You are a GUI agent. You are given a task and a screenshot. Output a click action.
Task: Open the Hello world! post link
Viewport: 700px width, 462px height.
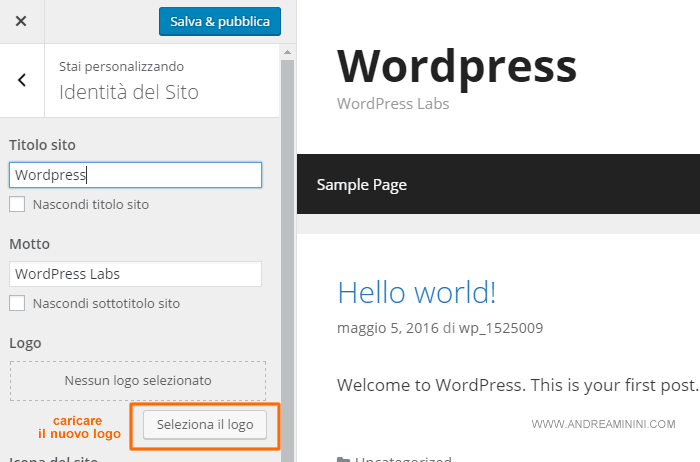(417, 293)
